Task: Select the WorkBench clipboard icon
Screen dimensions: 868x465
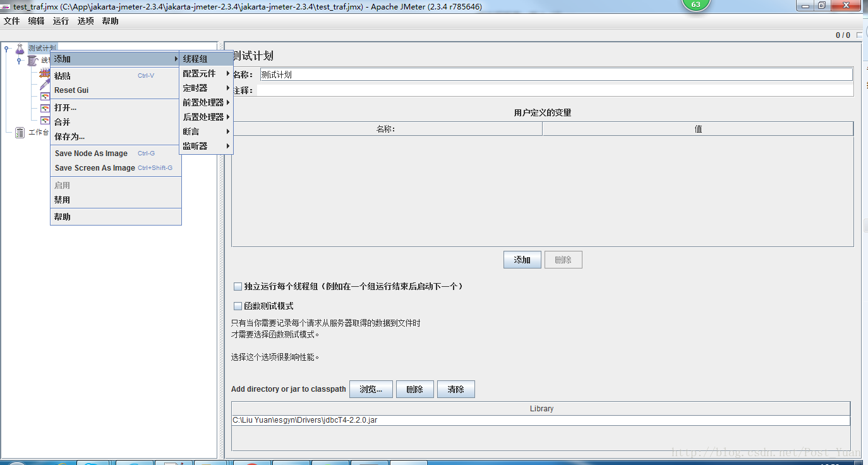Action: tap(20, 132)
